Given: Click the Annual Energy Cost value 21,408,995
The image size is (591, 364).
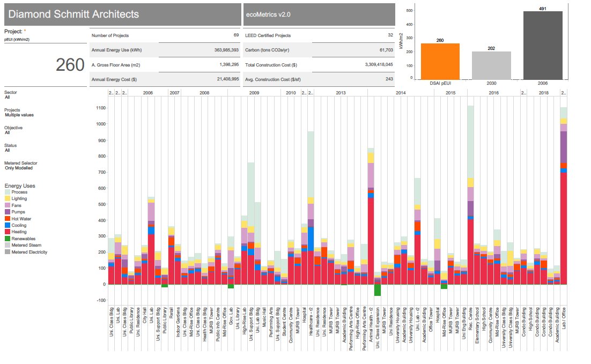Looking at the screenshot, I should click(228, 79).
